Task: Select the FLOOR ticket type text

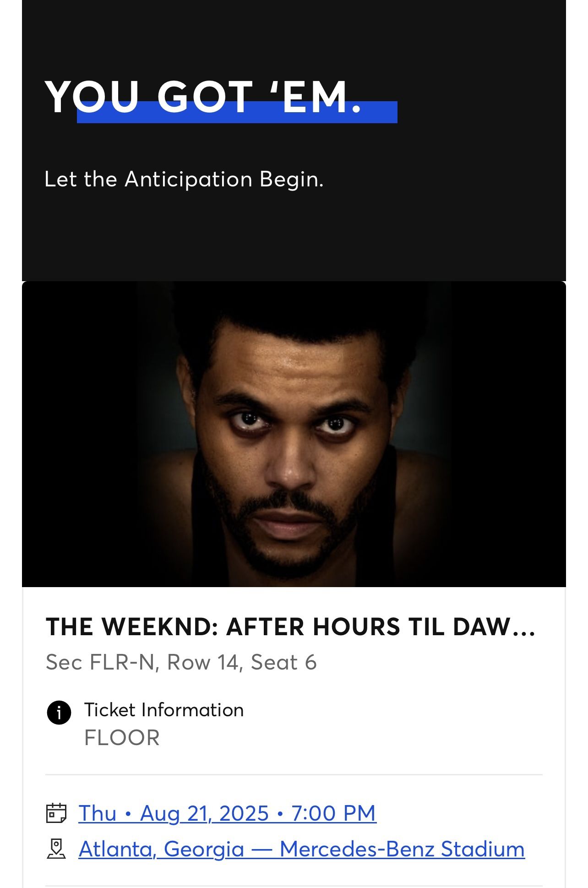Action: pos(122,738)
